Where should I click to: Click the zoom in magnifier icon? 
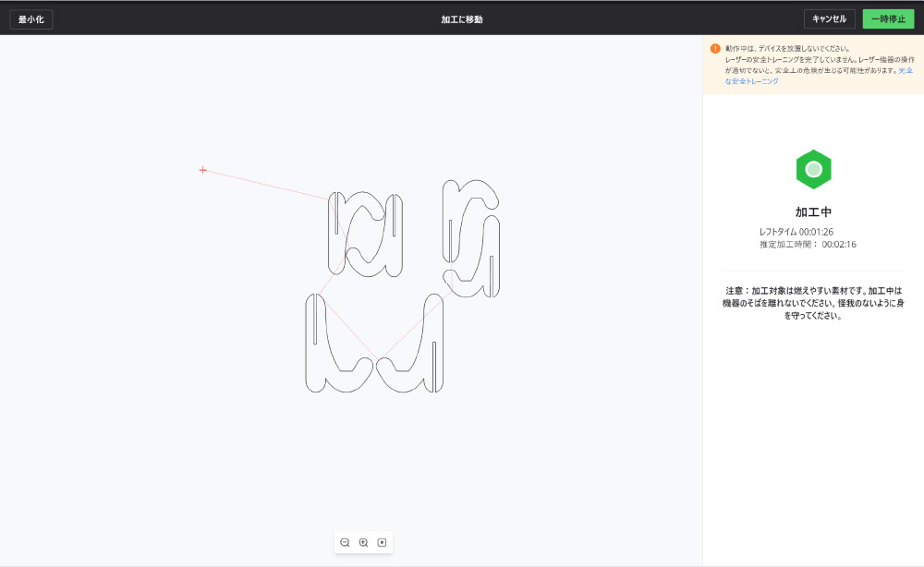[x=363, y=543]
